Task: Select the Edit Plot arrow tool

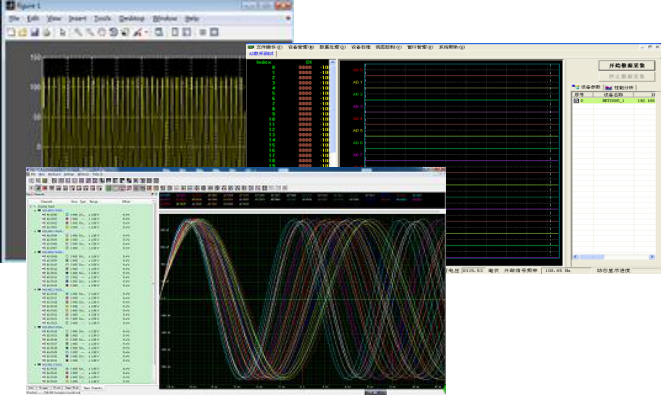Action: point(62,32)
